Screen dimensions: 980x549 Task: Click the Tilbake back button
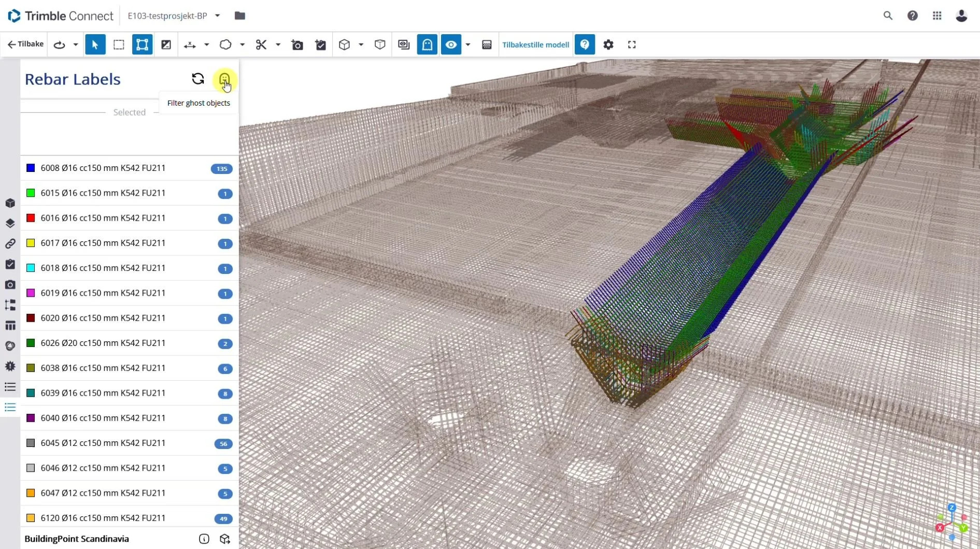click(x=24, y=44)
